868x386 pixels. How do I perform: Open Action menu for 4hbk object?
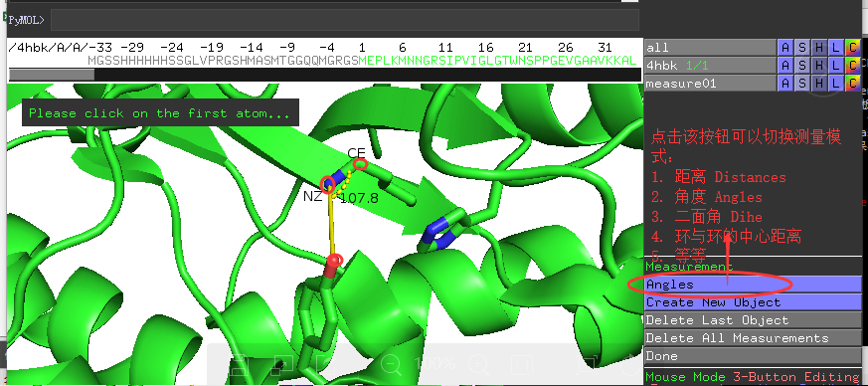[784, 66]
